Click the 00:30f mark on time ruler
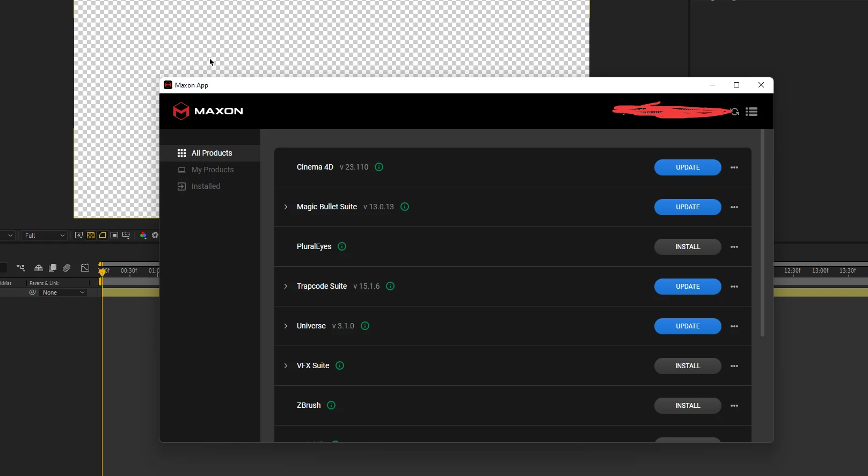The width and height of the screenshot is (868, 476). 129,270
